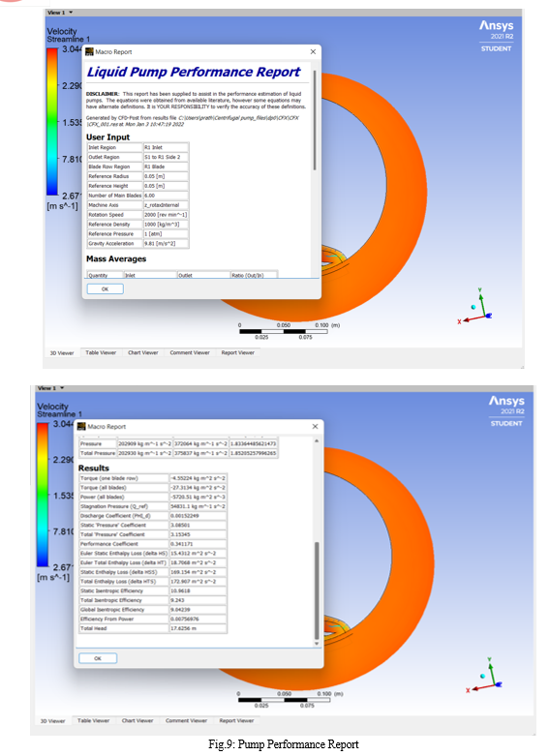Click the scale ruler in the lower viewer
The width and height of the screenshot is (550, 756).
pos(285,700)
